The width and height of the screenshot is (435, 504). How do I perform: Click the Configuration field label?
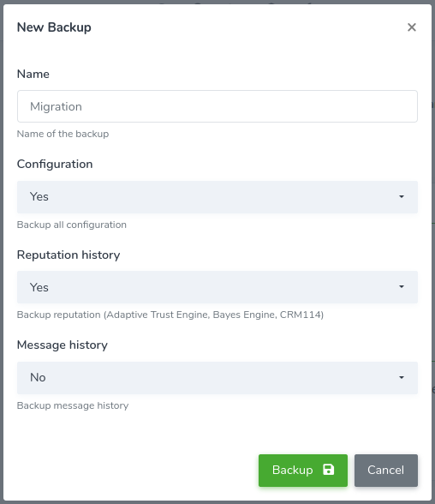(x=55, y=165)
